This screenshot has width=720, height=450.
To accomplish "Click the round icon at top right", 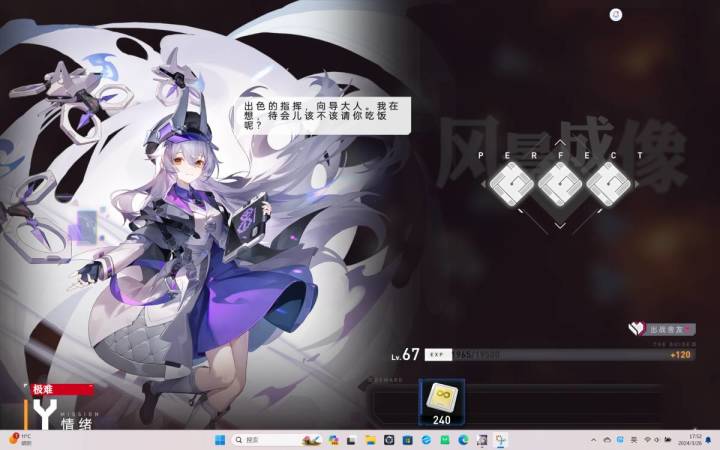I will 616,15.
